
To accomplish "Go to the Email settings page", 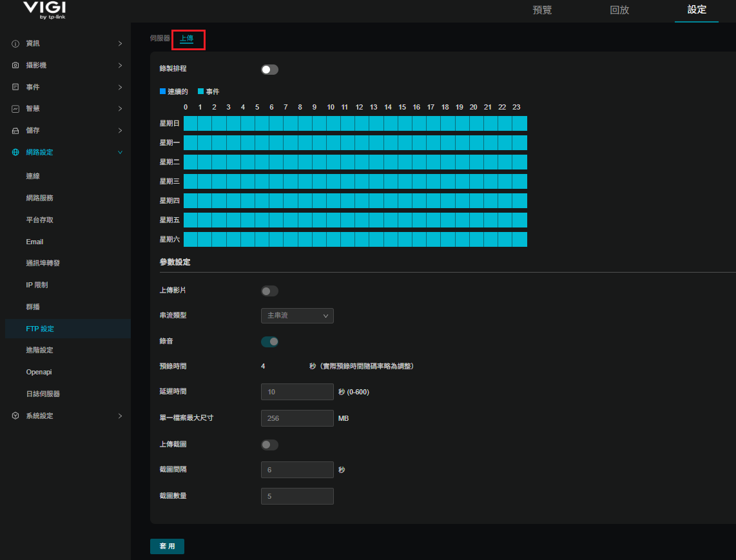I will point(35,242).
